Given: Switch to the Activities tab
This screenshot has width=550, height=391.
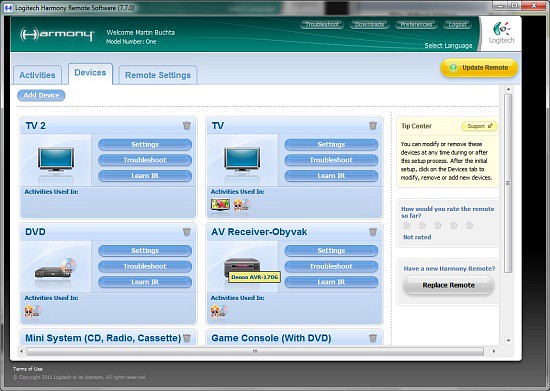Looking at the screenshot, I should pos(37,75).
